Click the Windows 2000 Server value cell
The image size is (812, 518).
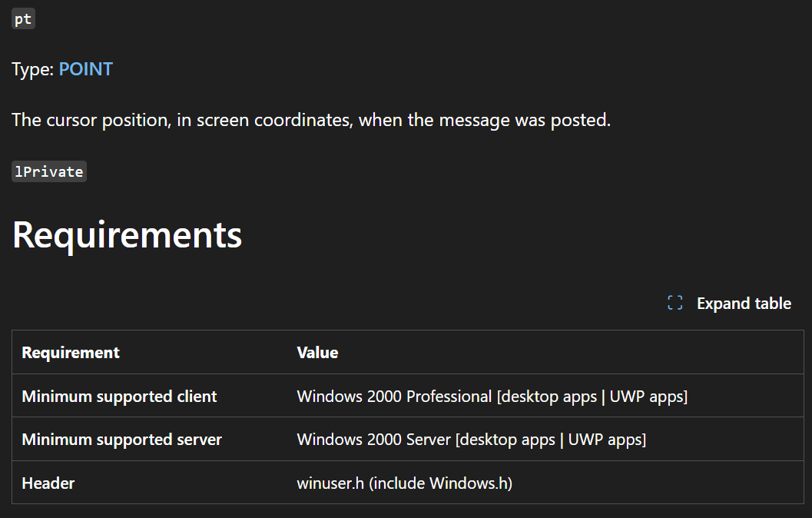point(471,440)
